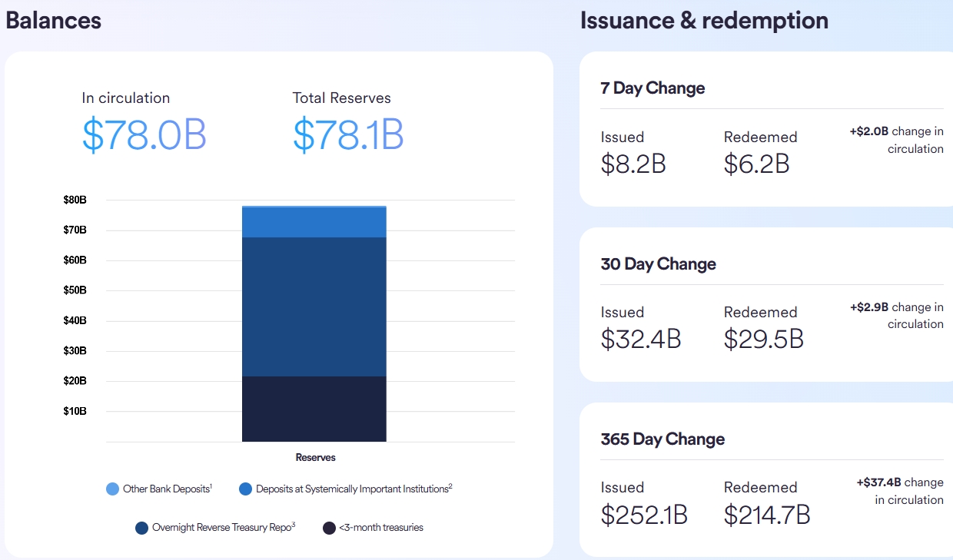Click the Reserves axis label under the bar
Image resolution: width=953 pixels, height=560 pixels.
[315, 457]
